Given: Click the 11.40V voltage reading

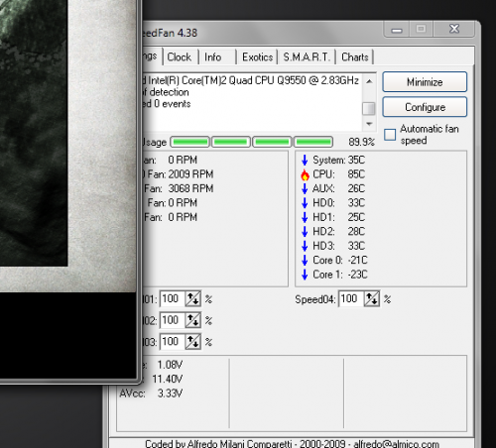Looking at the screenshot, I should pyautogui.click(x=167, y=379).
